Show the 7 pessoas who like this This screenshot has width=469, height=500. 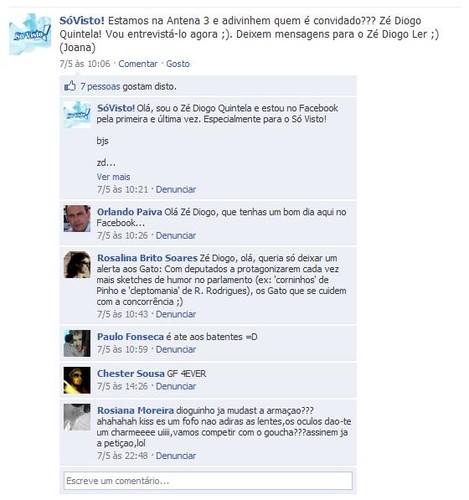click(100, 86)
